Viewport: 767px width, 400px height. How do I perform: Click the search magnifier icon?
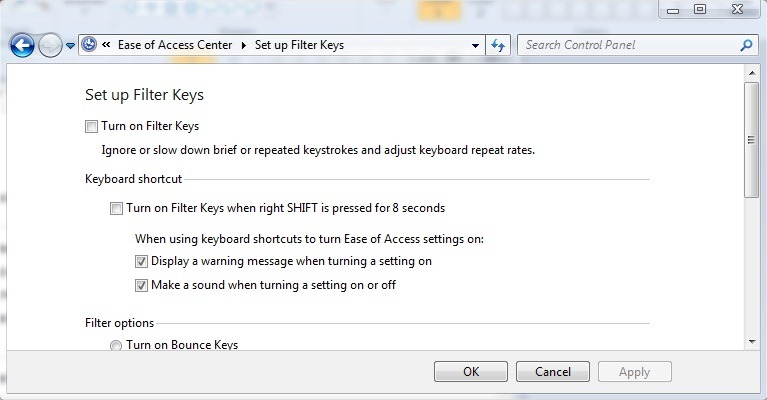(x=745, y=45)
